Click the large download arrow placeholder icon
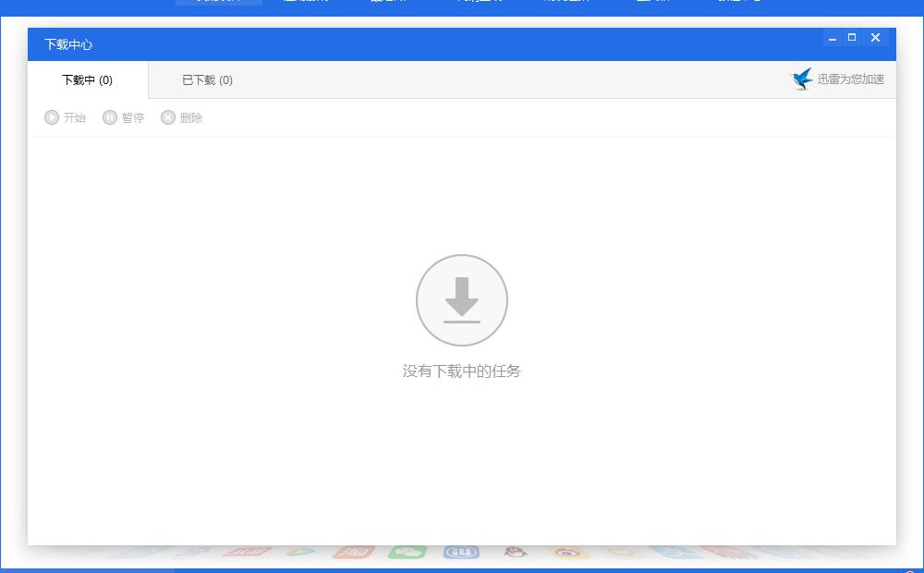This screenshot has width=924, height=573. tap(462, 300)
